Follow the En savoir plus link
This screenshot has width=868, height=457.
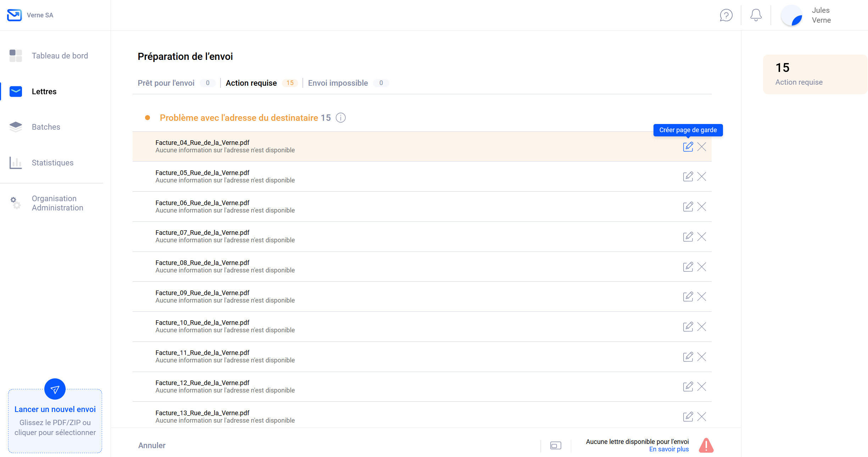(x=669, y=449)
